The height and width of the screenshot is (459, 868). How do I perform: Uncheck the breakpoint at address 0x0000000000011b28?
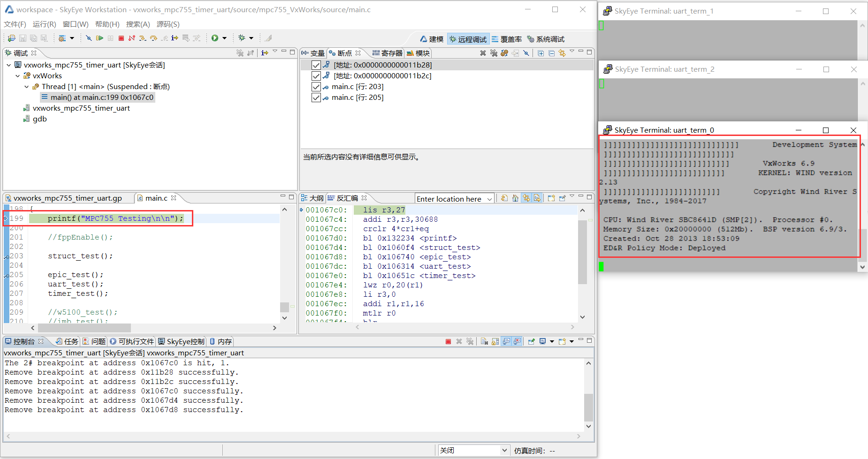[316, 65]
